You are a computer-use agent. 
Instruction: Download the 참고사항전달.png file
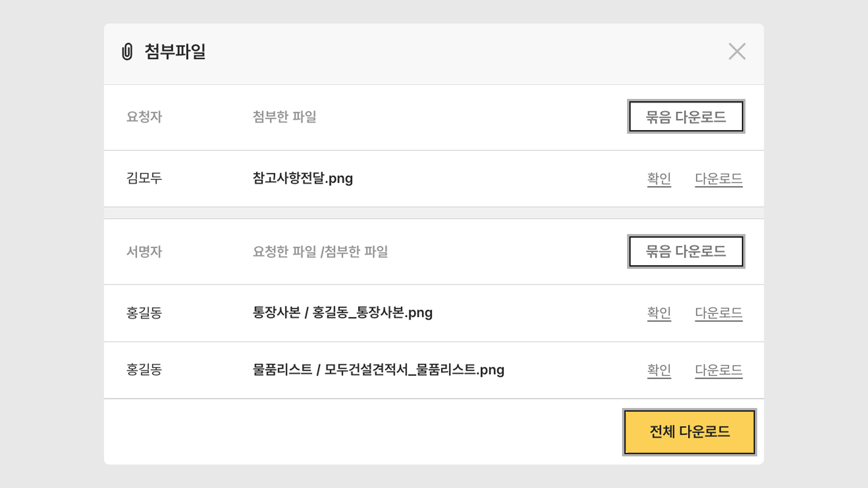pos(718,178)
